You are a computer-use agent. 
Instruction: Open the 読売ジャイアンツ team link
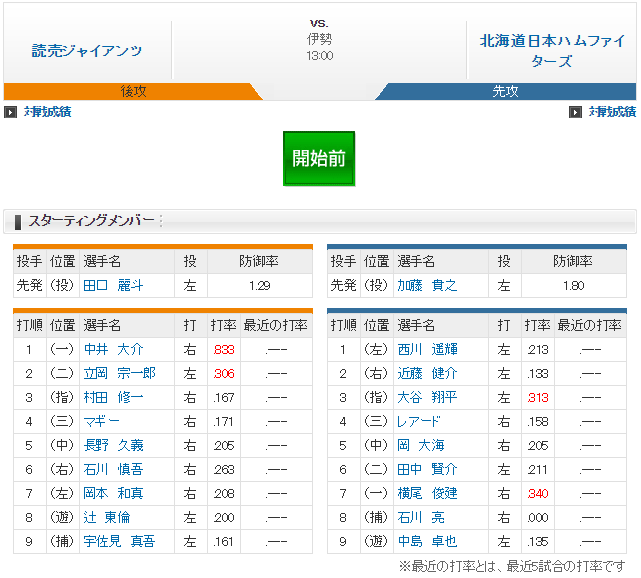[x=87, y=51]
